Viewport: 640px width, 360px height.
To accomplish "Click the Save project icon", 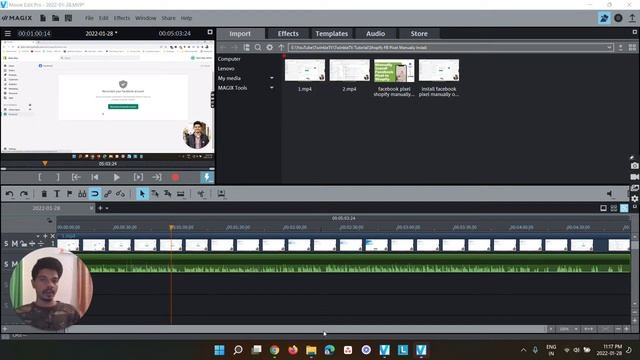I will tap(68, 18).
